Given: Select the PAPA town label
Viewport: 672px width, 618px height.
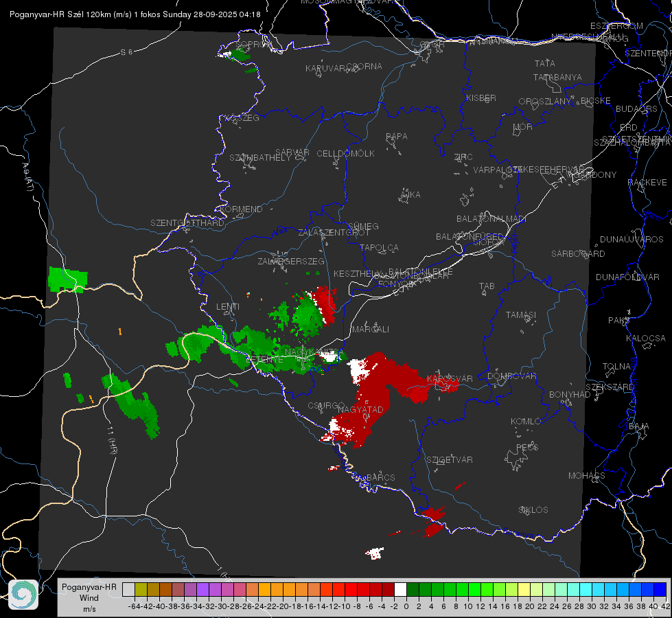Looking at the screenshot, I should point(397,137).
